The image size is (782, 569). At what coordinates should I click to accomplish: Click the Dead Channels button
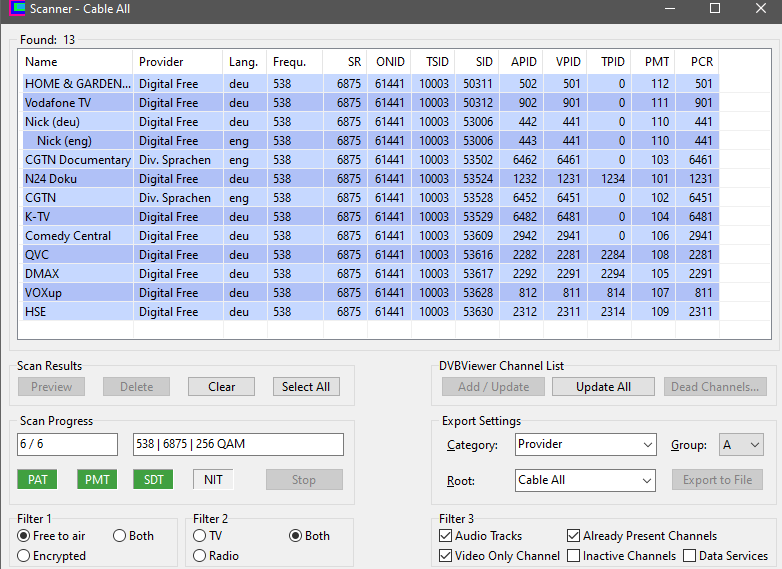pos(715,386)
